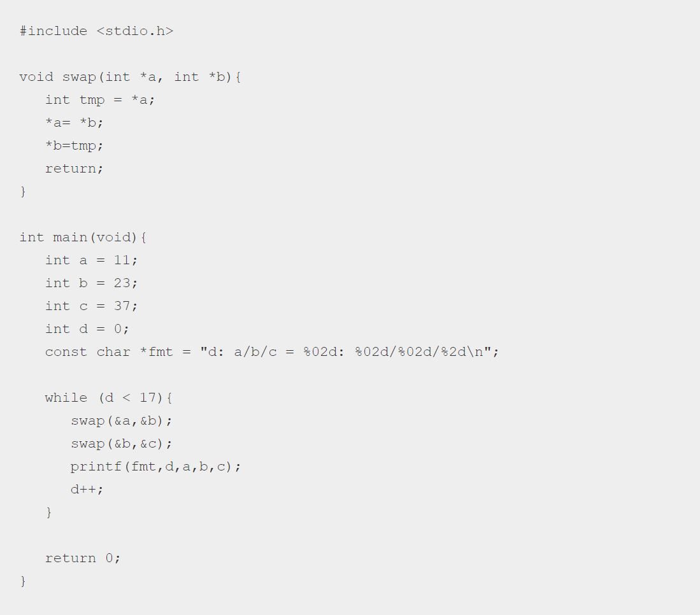Image resolution: width=700 pixels, height=615 pixels.
Task: Click the #include <stdio.h> line
Action: tap(96, 31)
